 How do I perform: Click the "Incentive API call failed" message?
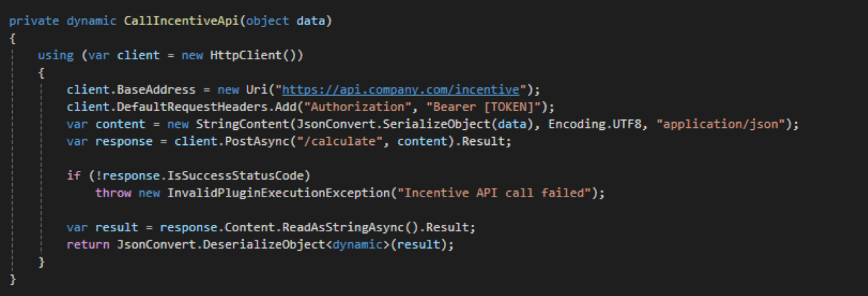click(x=494, y=193)
